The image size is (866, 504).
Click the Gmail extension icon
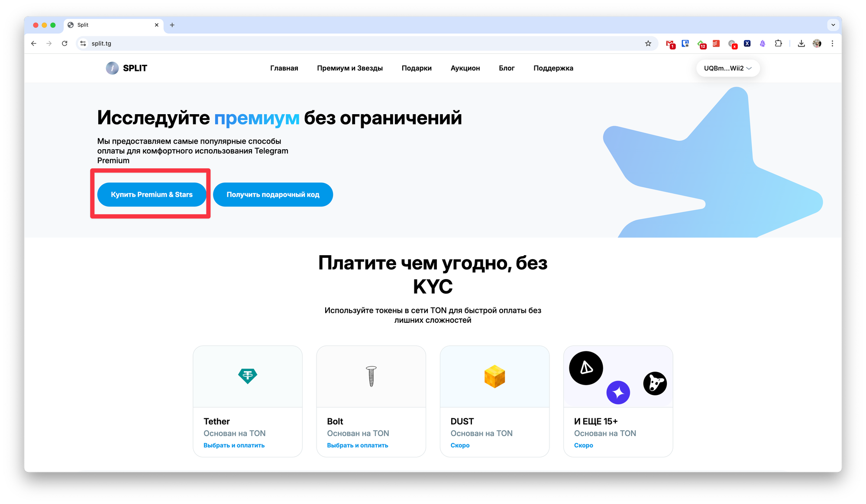point(670,44)
